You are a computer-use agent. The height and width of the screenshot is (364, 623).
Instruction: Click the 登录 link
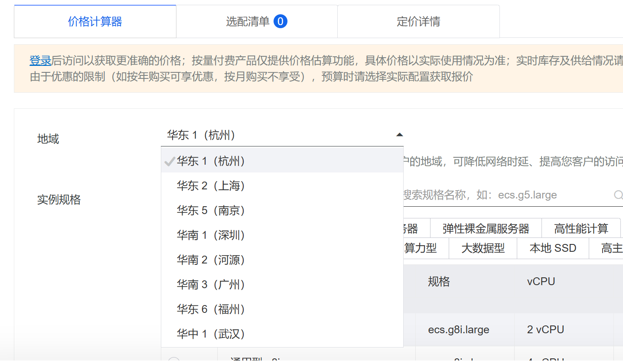click(x=40, y=61)
